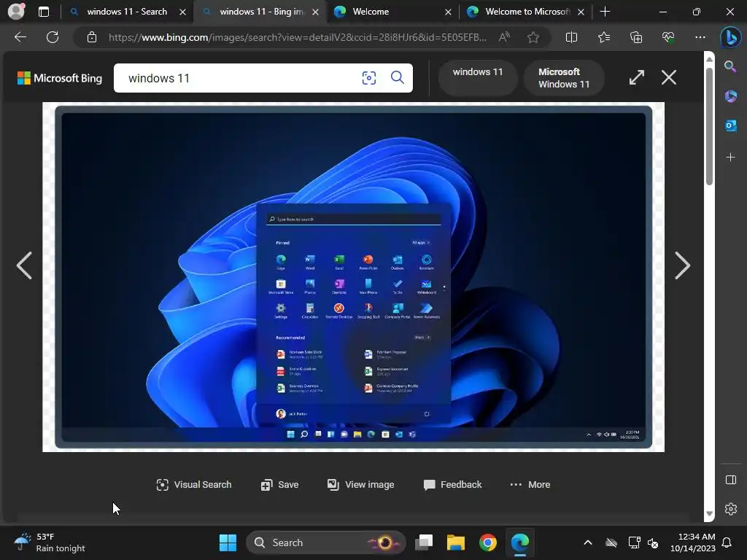747x560 pixels.
Task: Open the sidebar Search tool
Action: coord(730,66)
